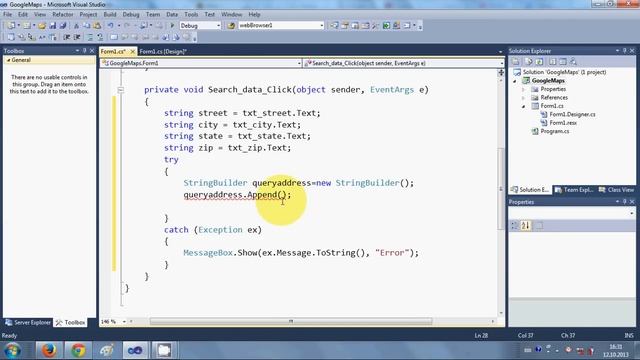Click the Solution Explorer Properties icon

(516, 62)
